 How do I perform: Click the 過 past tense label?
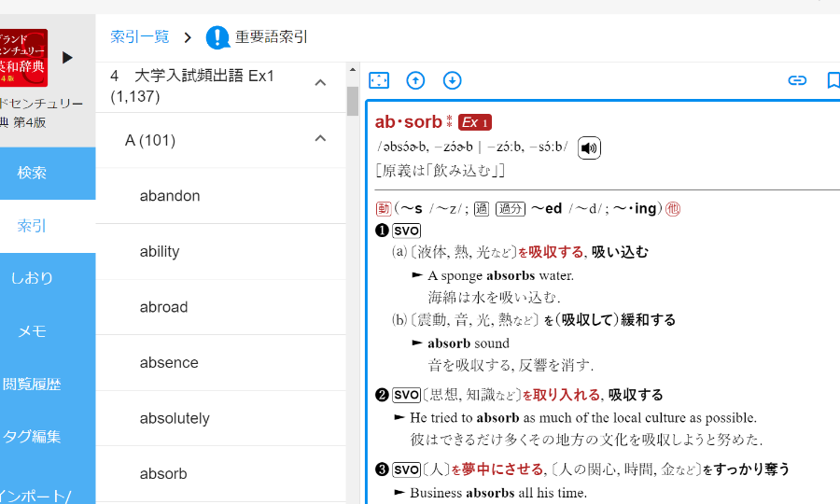coord(481,209)
